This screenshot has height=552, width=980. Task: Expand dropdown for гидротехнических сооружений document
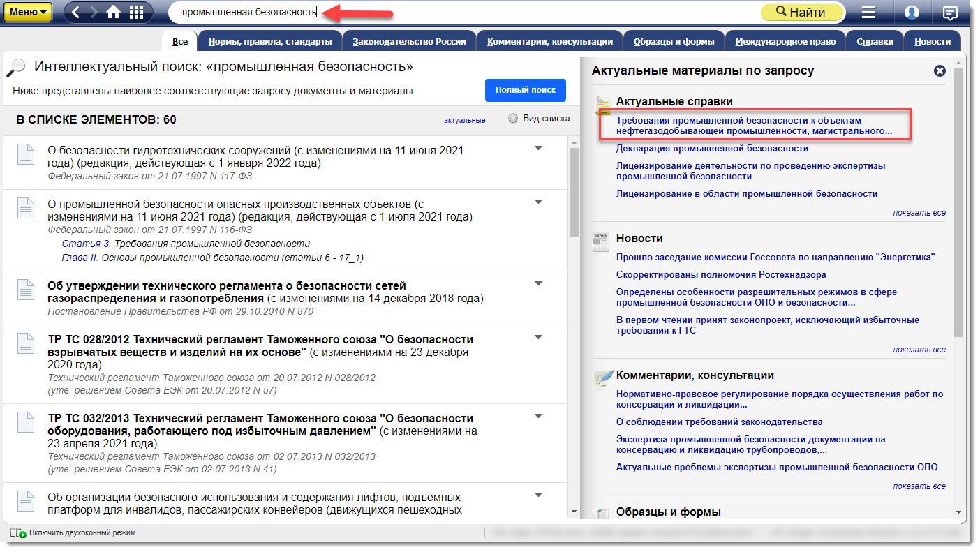tap(538, 148)
